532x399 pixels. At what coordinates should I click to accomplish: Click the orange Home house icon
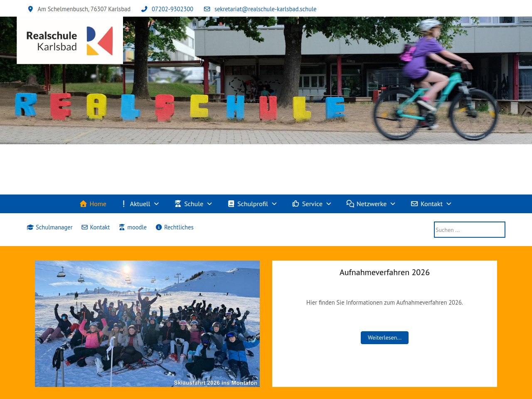pyautogui.click(x=83, y=204)
